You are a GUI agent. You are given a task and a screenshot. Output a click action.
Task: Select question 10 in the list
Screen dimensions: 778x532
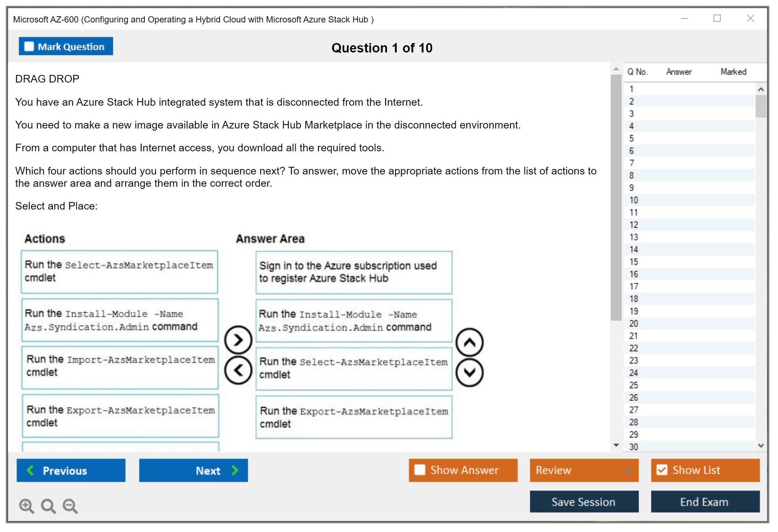[x=634, y=200]
